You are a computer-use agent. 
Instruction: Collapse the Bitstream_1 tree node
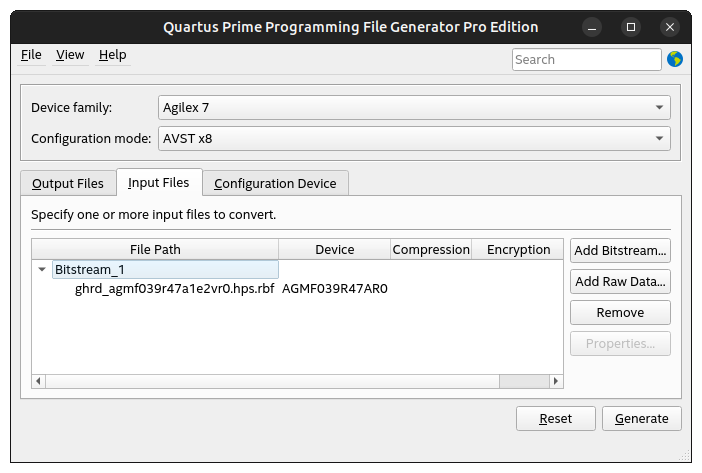(42, 269)
